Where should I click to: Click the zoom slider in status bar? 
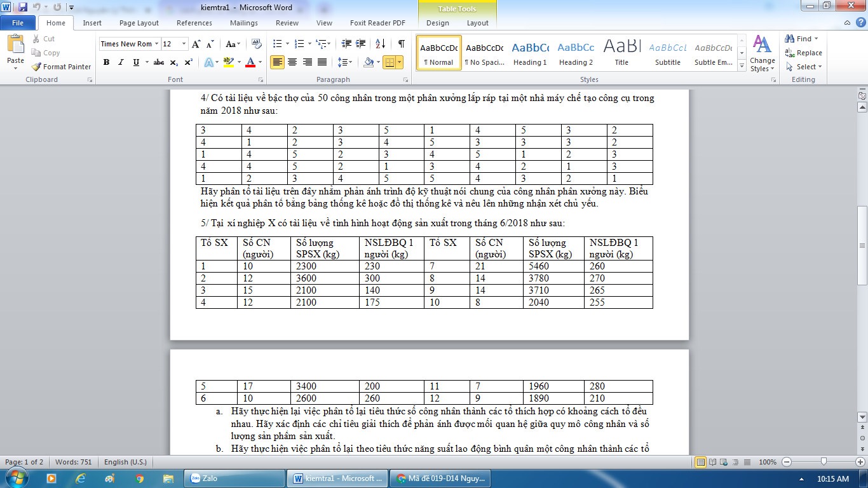824,462
